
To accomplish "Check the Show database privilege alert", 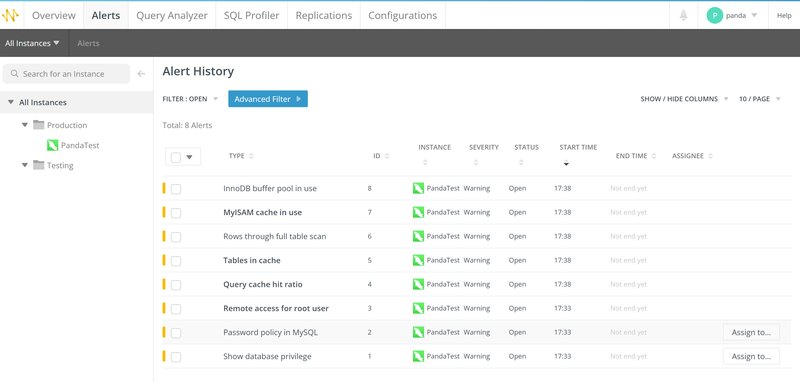I will [x=176, y=357].
